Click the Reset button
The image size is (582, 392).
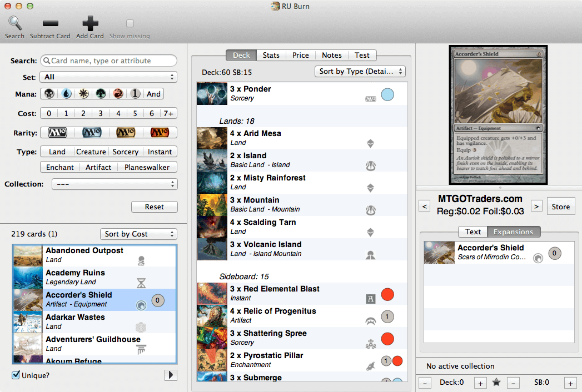[x=155, y=207]
